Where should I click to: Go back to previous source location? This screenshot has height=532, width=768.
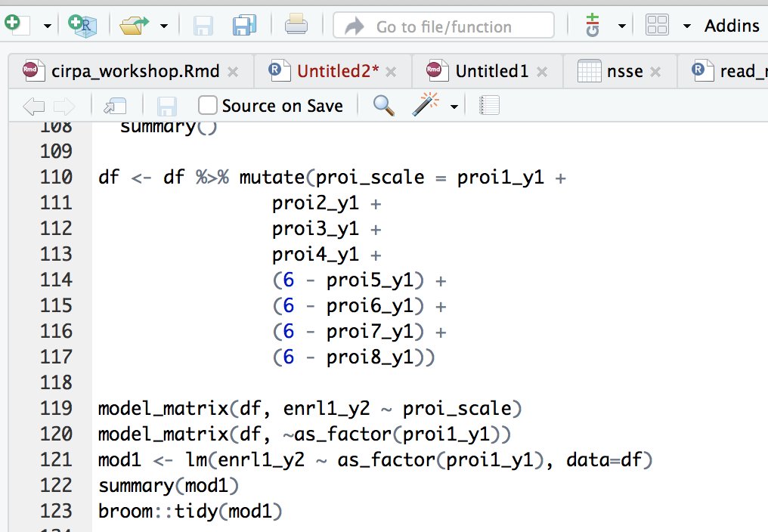(x=34, y=106)
